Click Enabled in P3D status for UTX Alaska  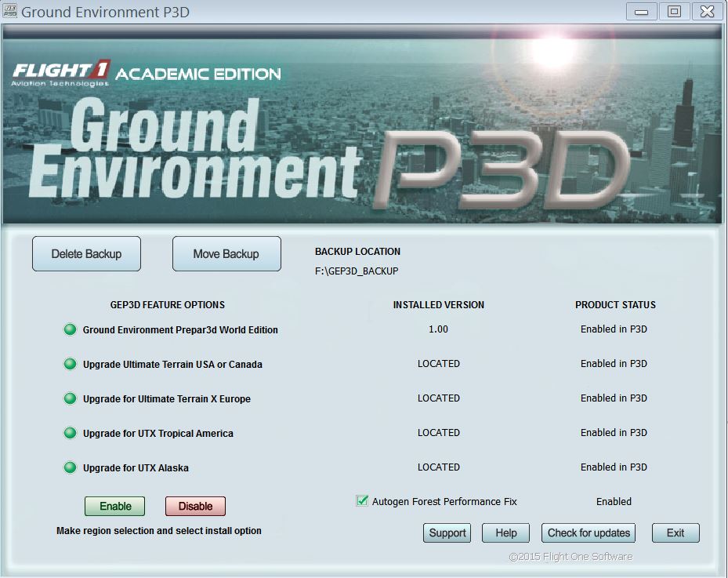click(614, 467)
